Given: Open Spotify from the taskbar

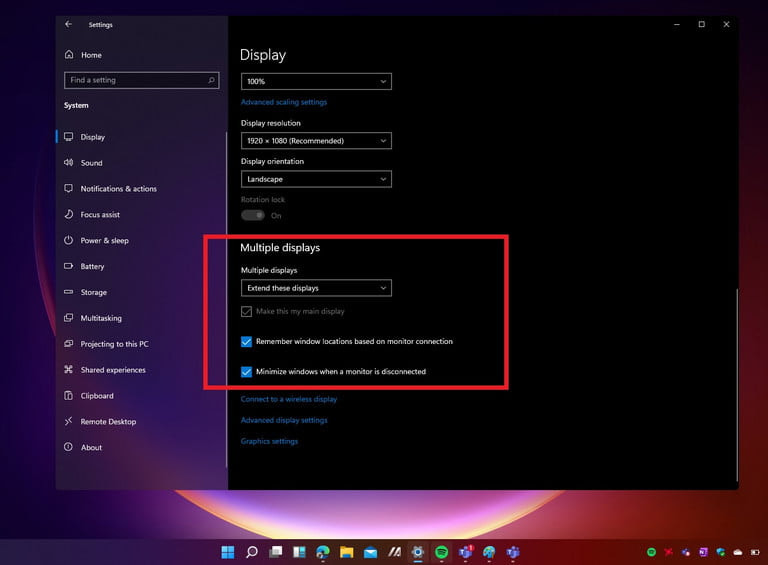Looking at the screenshot, I should coord(441,552).
